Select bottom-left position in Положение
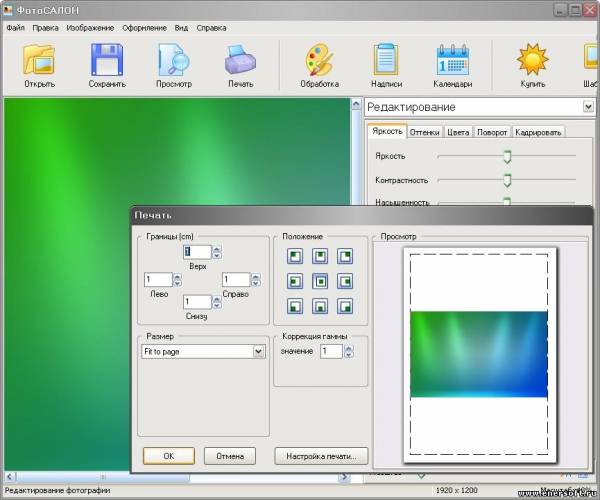The height and width of the screenshot is (500, 600). pyautogui.click(x=295, y=306)
